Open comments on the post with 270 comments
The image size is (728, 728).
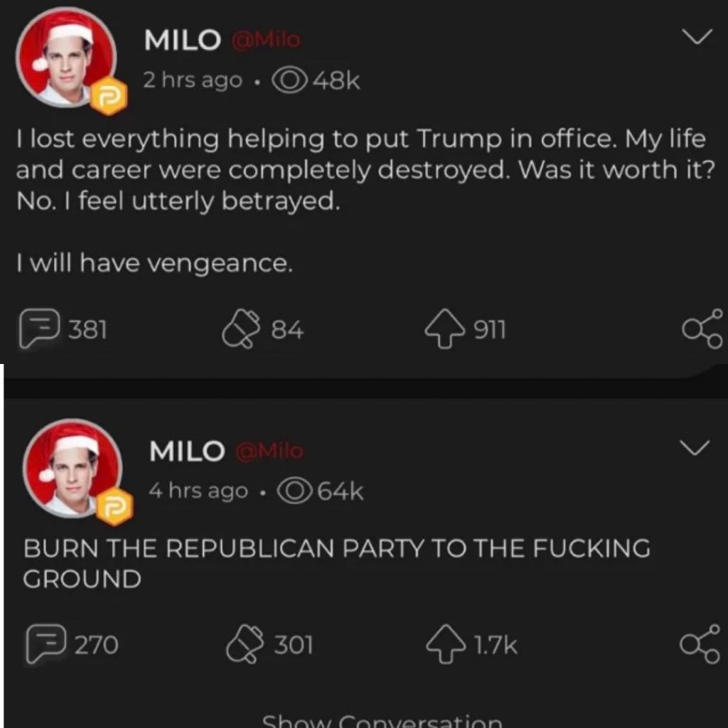pyautogui.click(x=41, y=644)
